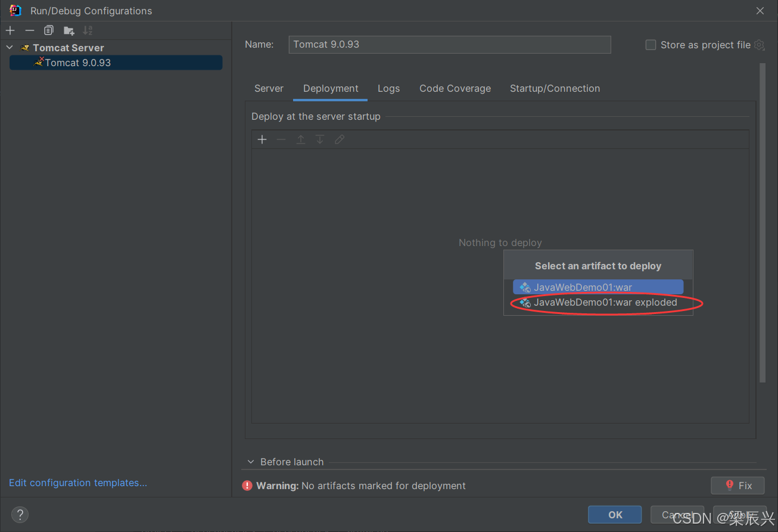Image resolution: width=778 pixels, height=532 pixels.
Task: Remove deployment item minus icon
Action: 281,139
